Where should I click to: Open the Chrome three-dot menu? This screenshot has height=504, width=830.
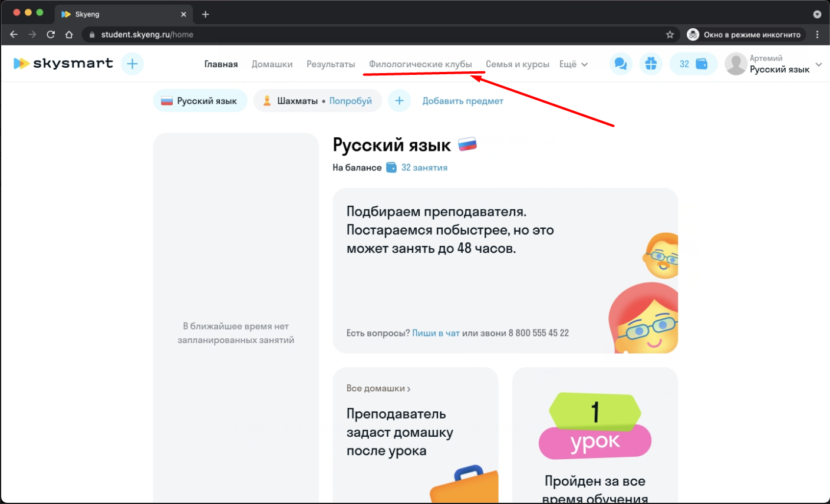817,34
